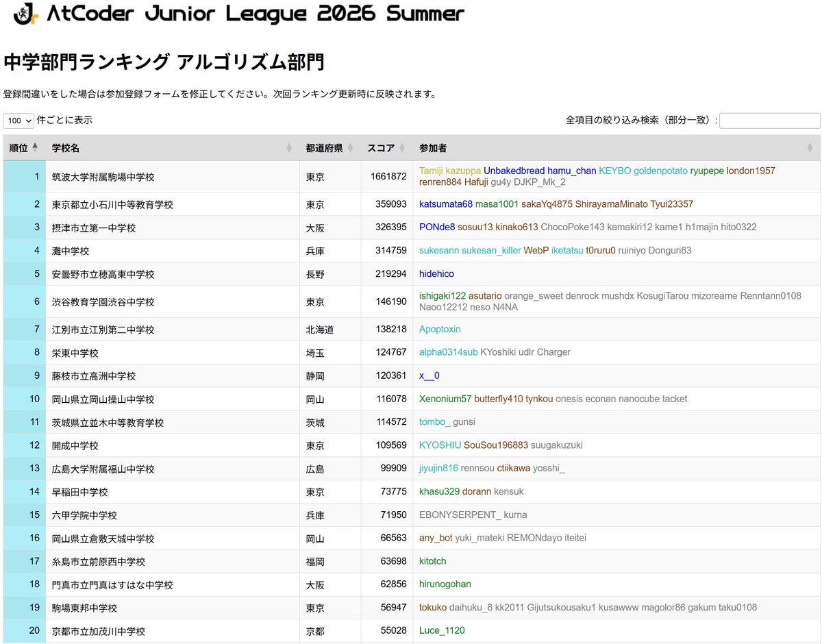This screenshot has width=822, height=644.
Task: Sort by the スコア column header
Action: pos(387,148)
